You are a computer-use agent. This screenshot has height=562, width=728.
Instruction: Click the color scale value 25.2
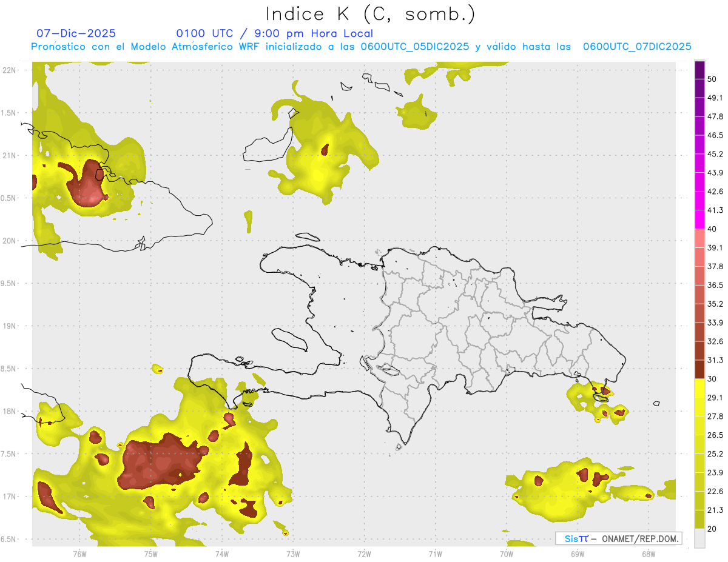pos(715,454)
